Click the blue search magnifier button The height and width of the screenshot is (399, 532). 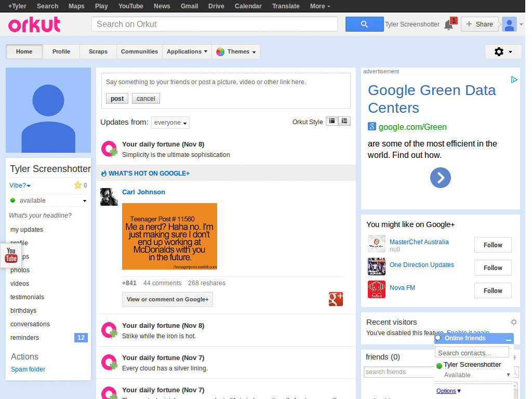point(364,24)
